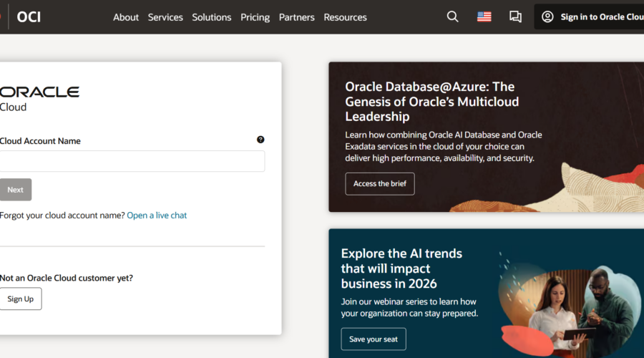Click the Access the brief button
Image resolution: width=644 pixels, height=358 pixels.
click(380, 184)
